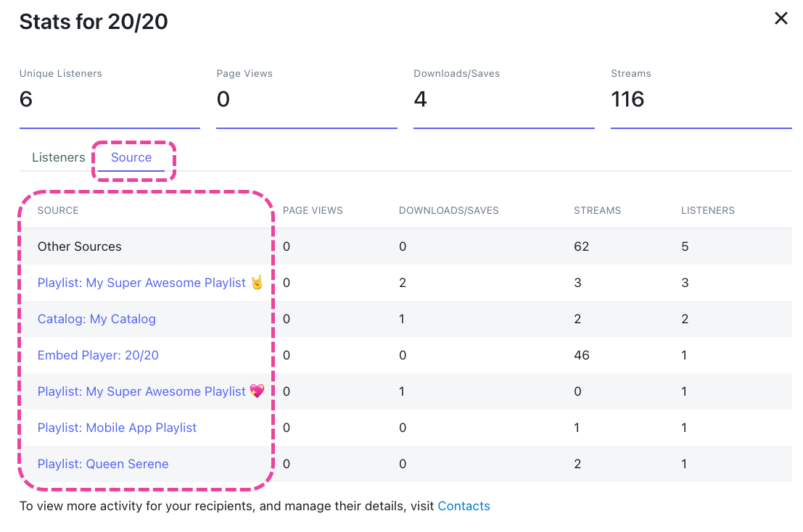
Task: Open the rock-hand emoji Super Awesome Playlist
Action: click(141, 283)
